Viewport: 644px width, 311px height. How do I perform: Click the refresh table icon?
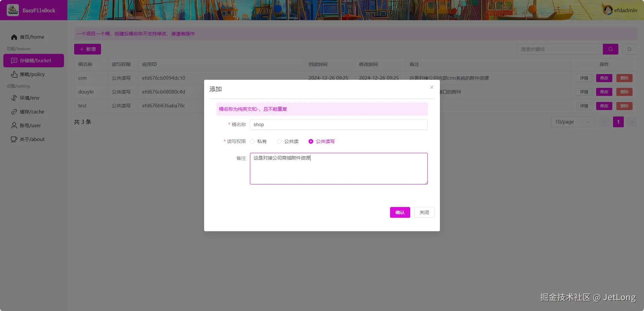[x=630, y=49]
